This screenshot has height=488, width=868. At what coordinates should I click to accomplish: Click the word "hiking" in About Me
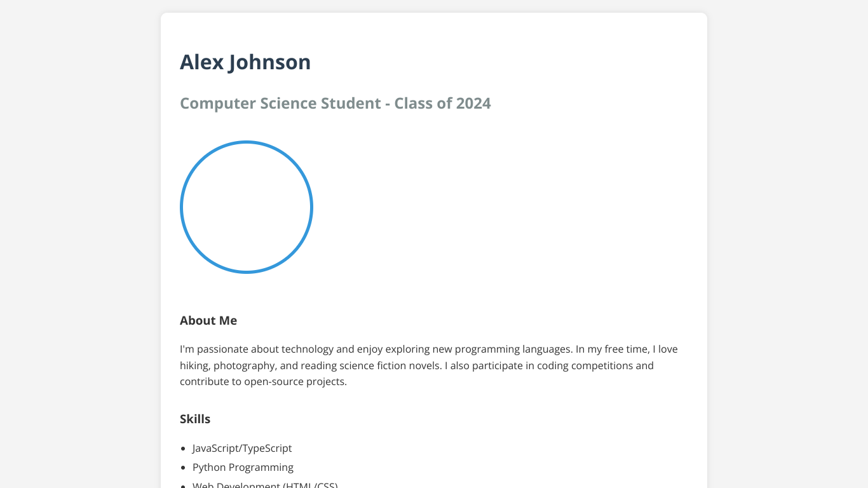click(x=194, y=366)
